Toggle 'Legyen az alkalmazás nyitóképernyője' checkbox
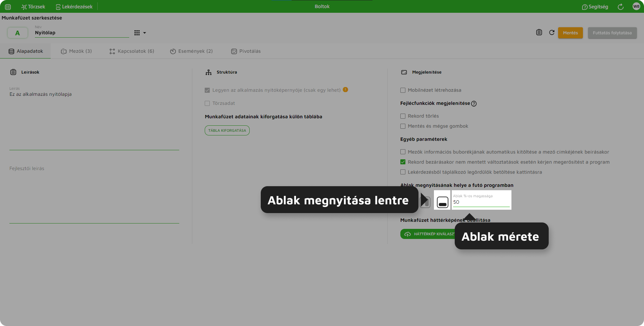644x326 pixels. tap(207, 90)
